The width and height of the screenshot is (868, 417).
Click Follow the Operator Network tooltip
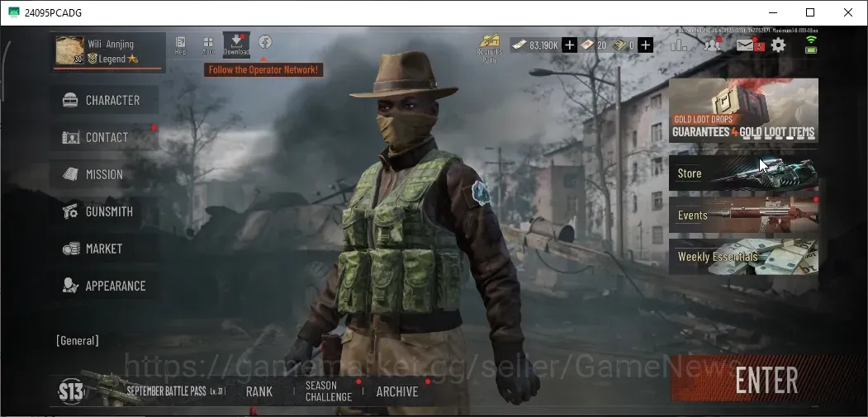click(x=263, y=70)
